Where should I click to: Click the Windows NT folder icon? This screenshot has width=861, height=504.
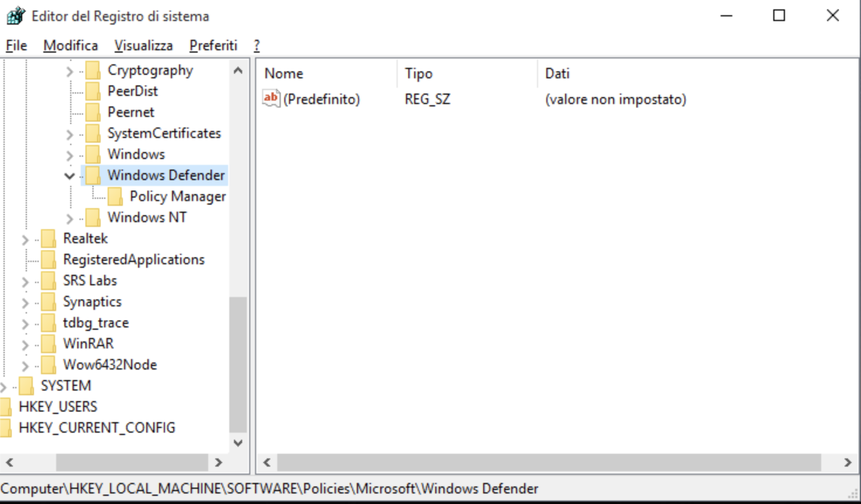click(93, 218)
